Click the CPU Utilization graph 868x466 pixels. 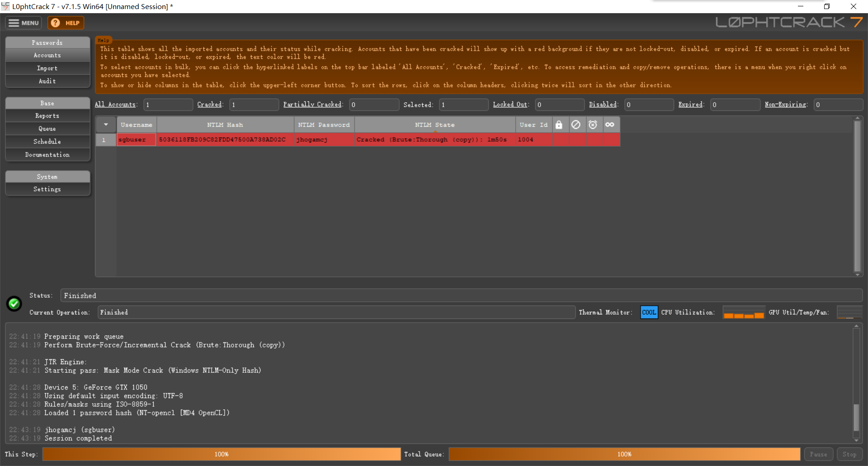pyautogui.click(x=744, y=312)
